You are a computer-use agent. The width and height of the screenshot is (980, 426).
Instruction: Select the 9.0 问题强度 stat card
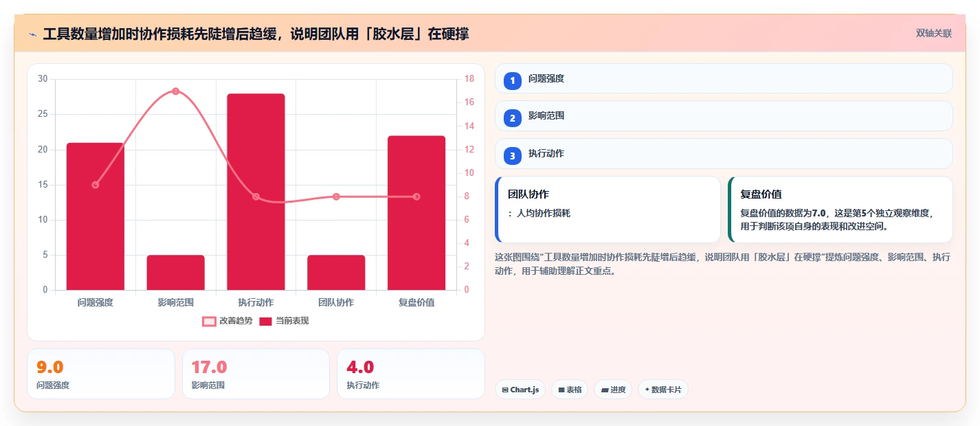tap(101, 374)
